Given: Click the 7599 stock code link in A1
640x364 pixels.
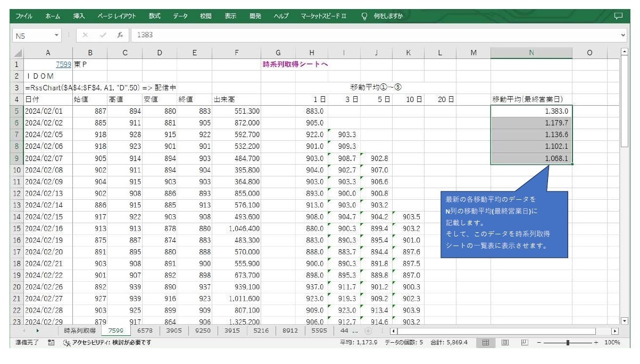Looking at the screenshot, I should pyautogui.click(x=63, y=64).
